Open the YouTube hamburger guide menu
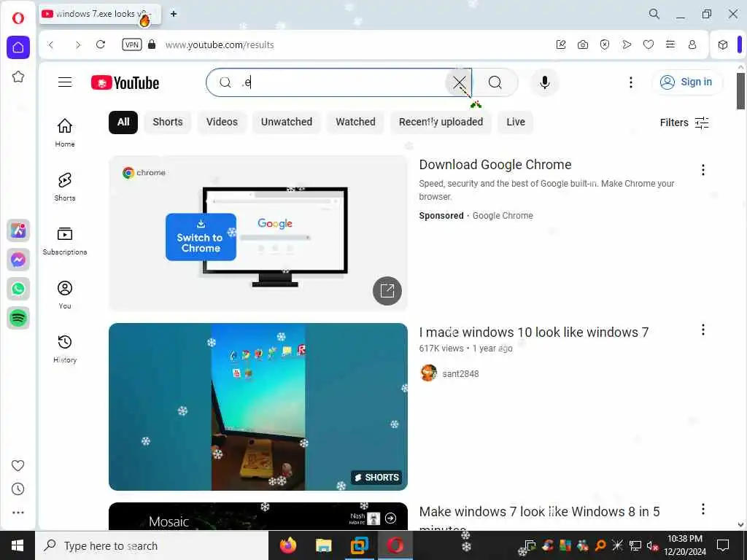The width and height of the screenshot is (747, 560). point(65,82)
